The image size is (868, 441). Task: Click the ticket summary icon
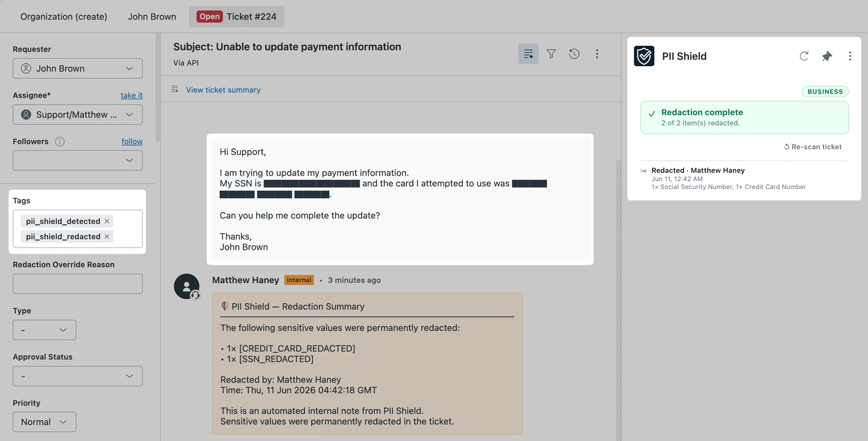click(x=175, y=89)
